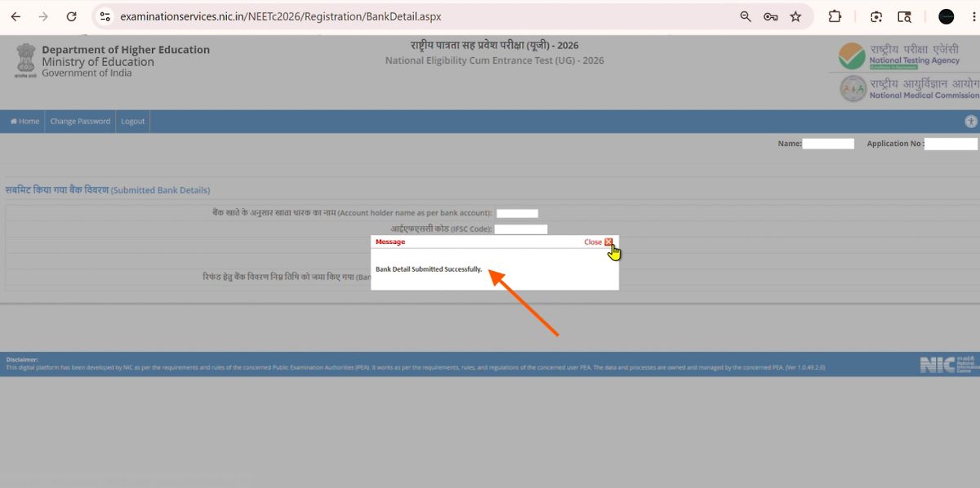This screenshot has height=488, width=980.
Task: Click National Testing Agency logo
Action: [898, 55]
